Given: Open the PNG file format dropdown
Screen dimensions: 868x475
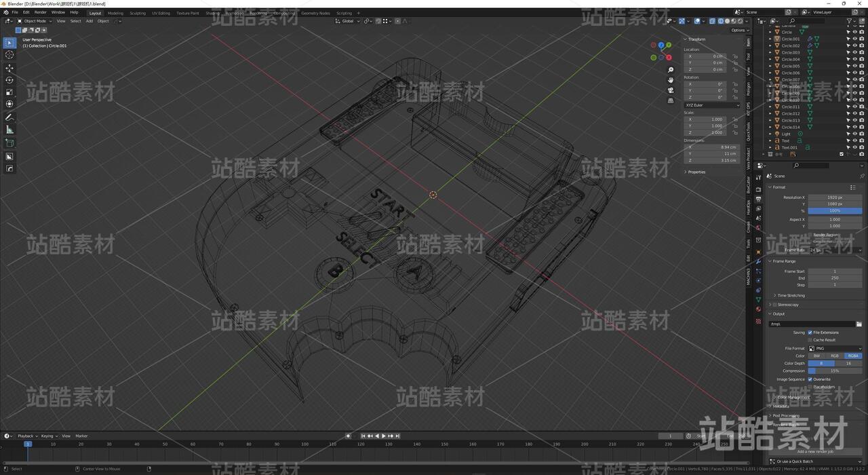Looking at the screenshot, I should point(835,348).
